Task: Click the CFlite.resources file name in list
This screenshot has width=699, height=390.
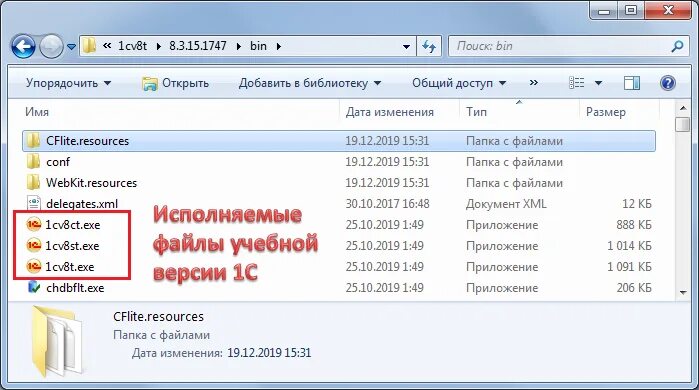Action: (x=87, y=141)
